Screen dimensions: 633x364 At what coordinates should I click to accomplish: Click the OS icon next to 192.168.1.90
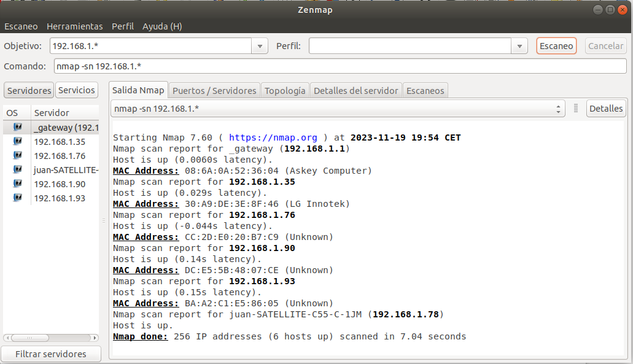pyautogui.click(x=18, y=184)
